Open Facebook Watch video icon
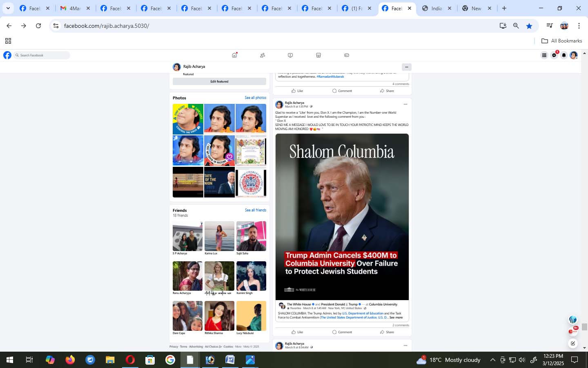 pos(290,55)
